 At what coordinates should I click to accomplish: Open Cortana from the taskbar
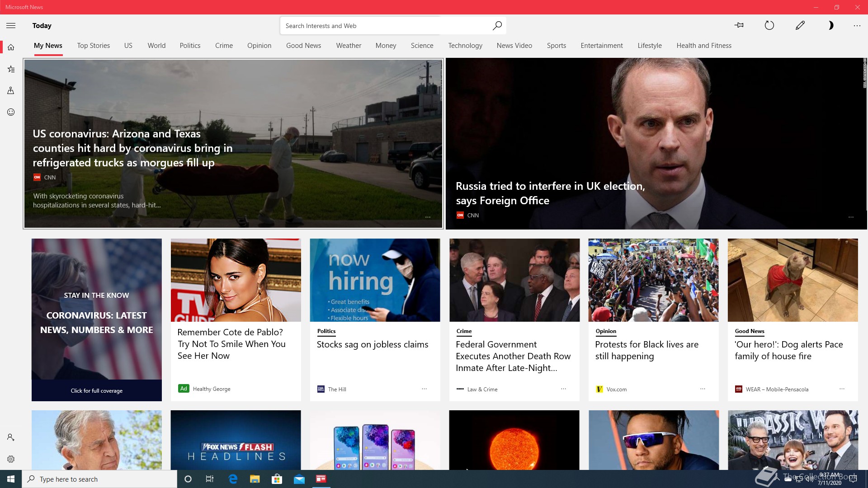[x=188, y=479]
